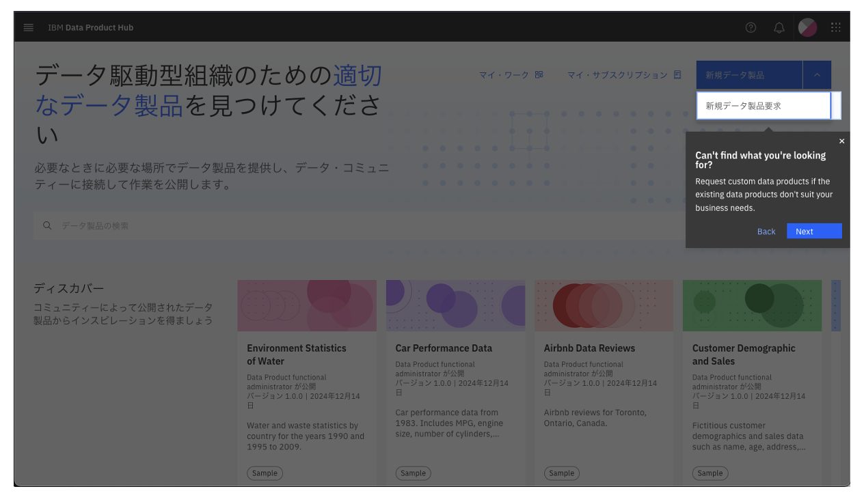Go to マイ・ワーク
The height and width of the screenshot is (504, 864).
coord(504,74)
